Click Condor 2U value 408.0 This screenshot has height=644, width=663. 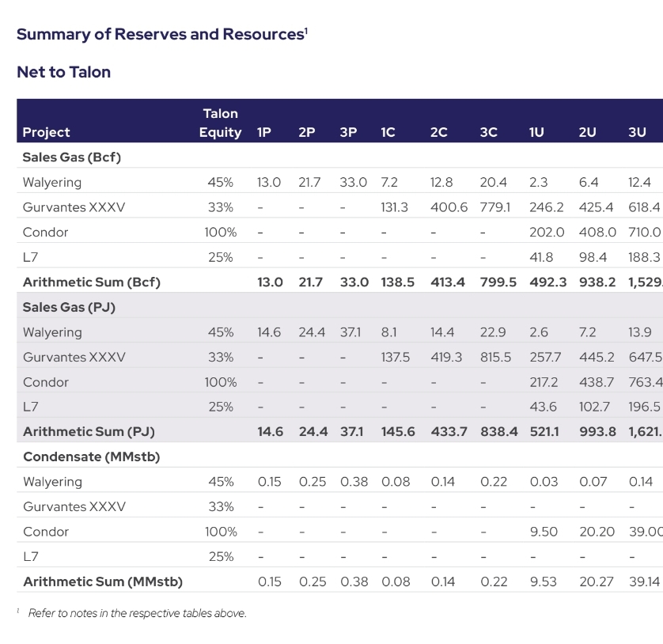point(597,232)
